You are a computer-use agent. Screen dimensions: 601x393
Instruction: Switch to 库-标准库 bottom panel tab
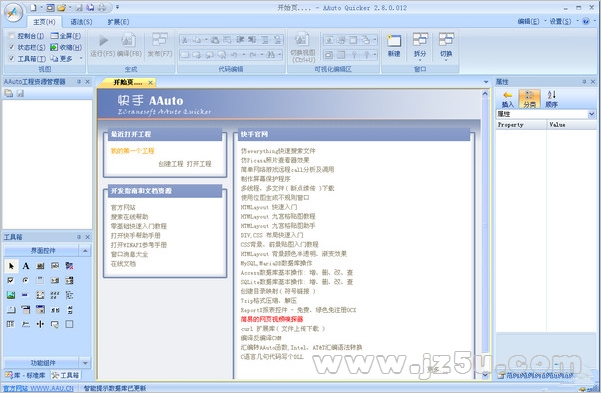26,375
